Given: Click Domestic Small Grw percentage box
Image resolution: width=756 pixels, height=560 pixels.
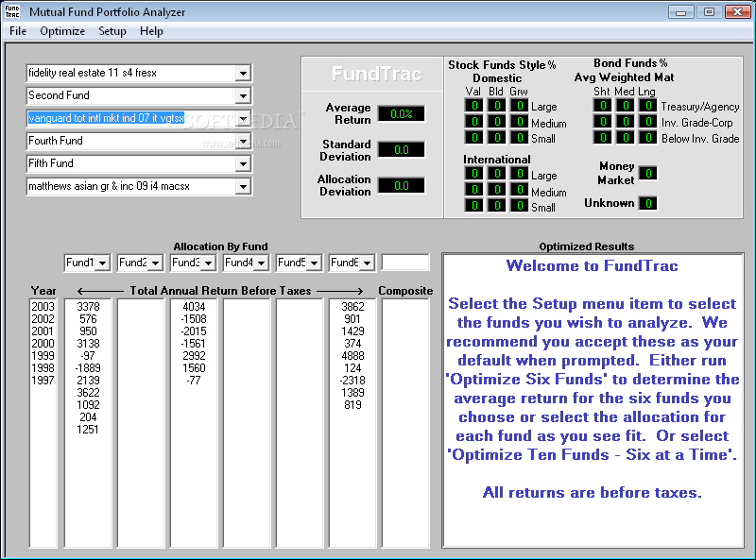Looking at the screenshot, I should click(519, 137).
